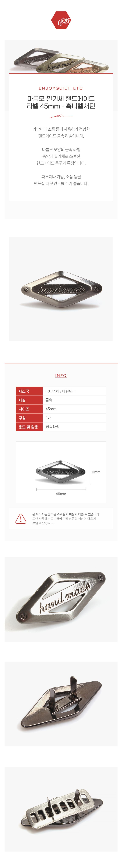Click the small red mountain divider graphic

click(x=61, y=116)
